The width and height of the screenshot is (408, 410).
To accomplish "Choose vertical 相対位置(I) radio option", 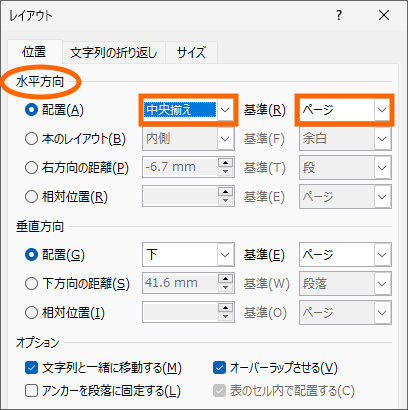I will (x=31, y=313).
